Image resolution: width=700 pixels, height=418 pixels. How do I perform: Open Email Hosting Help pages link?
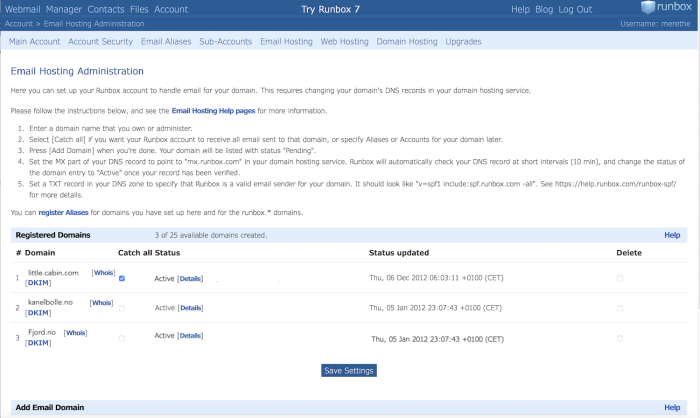coord(213,111)
